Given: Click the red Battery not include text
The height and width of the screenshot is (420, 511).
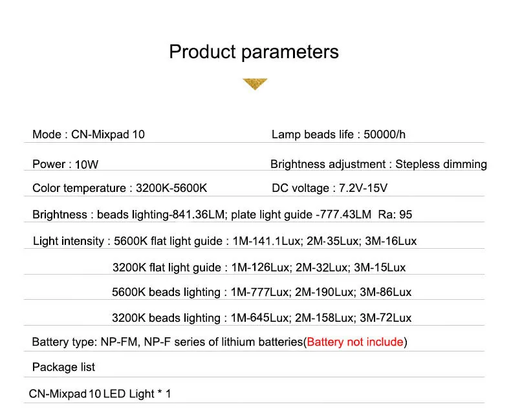Looking at the screenshot, I should tap(355, 342).
